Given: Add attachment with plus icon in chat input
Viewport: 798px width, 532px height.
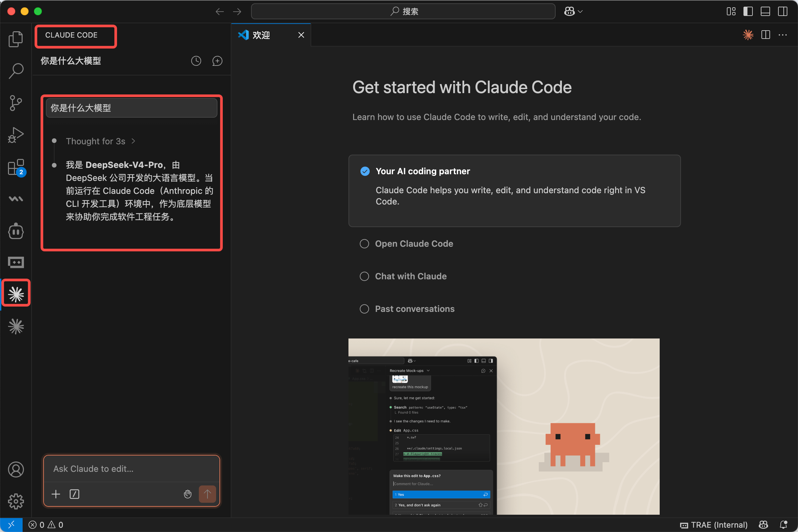Looking at the screenshot, I should 56,494.
